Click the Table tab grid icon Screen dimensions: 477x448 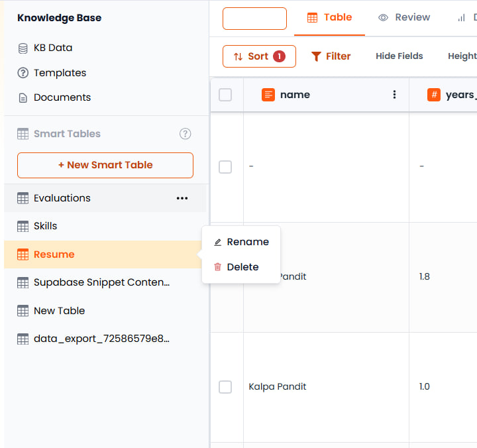point(312,18)
